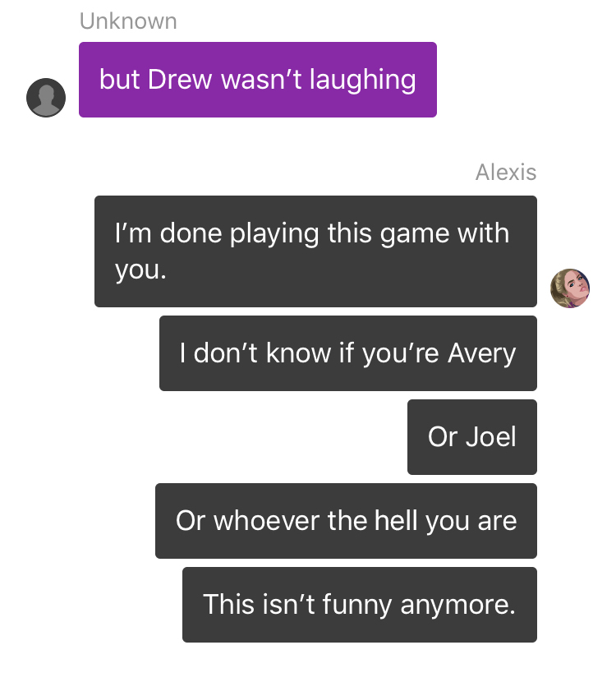Click the word "whoever" in the dark bubble

(x=267, y=521)
